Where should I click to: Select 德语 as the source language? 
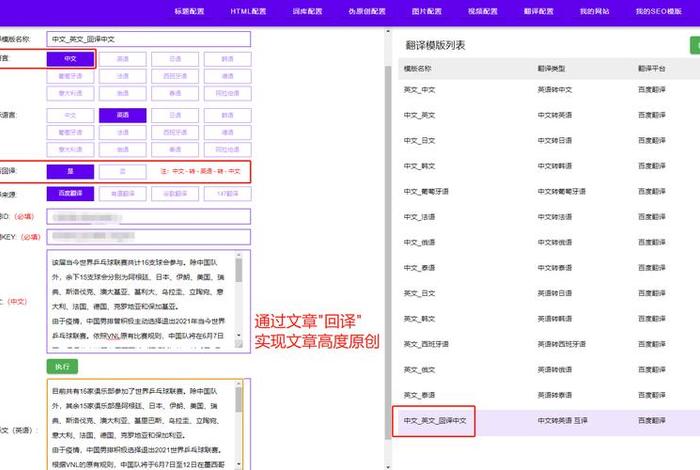pyautogui.click(x=228, y=76)
